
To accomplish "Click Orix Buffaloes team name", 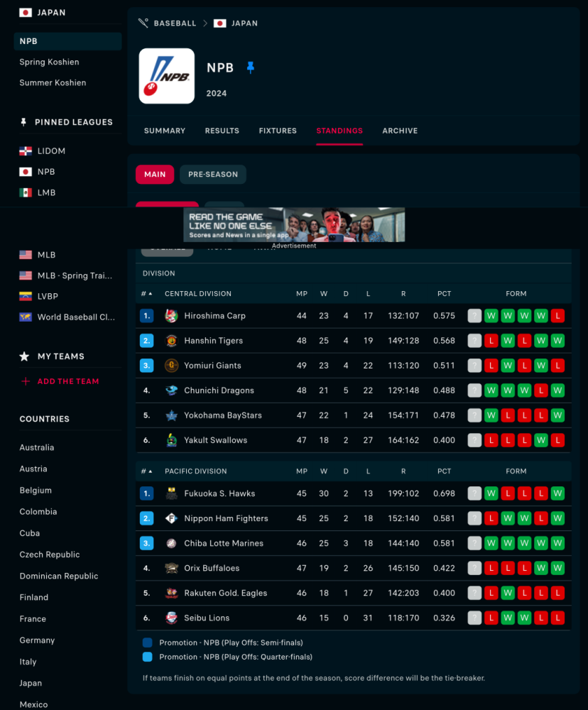I will [x=212, y=568].
